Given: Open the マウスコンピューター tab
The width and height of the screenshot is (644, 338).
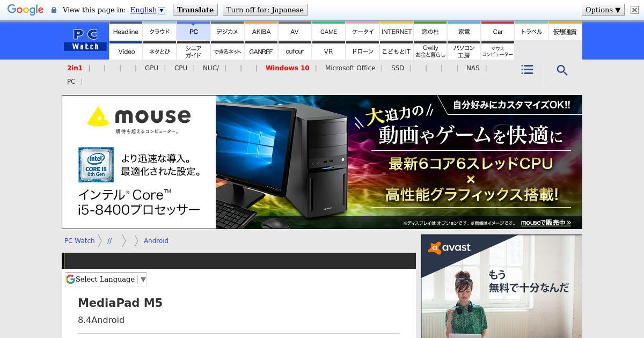Looking at the screenshot, I should click(497, 52).
